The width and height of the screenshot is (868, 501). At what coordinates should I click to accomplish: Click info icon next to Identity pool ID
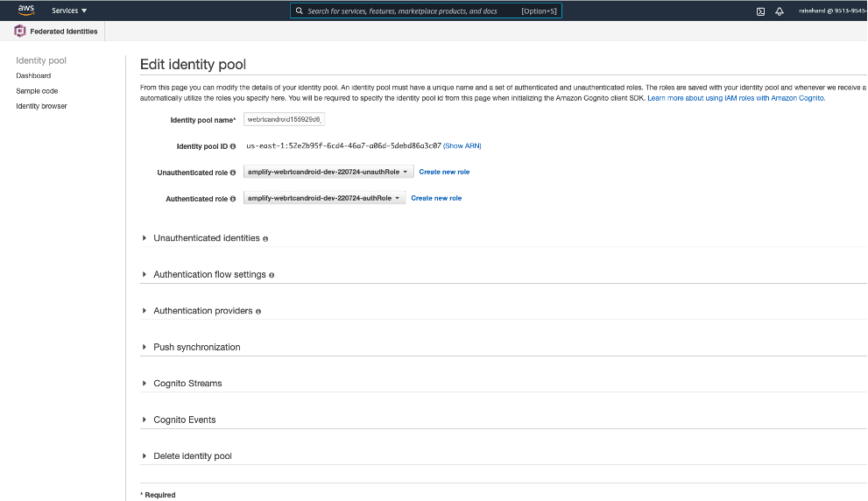233,146
